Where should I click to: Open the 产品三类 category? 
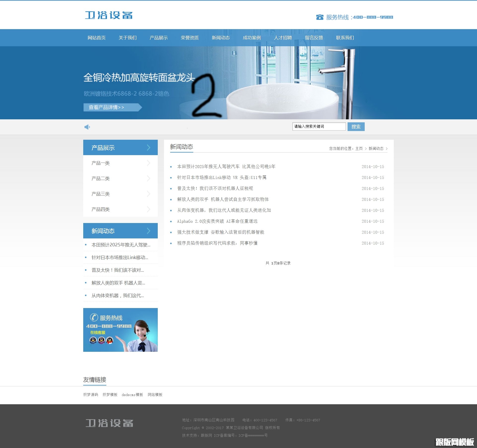pos(101,194)
